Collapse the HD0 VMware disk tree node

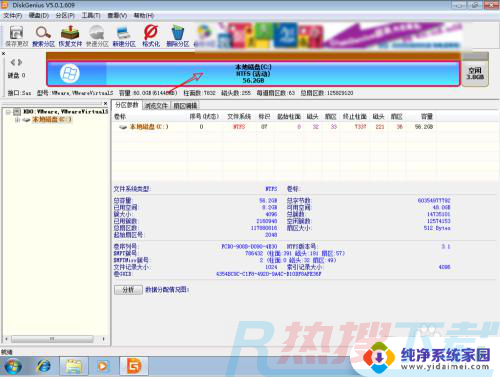tap(8, 112)
